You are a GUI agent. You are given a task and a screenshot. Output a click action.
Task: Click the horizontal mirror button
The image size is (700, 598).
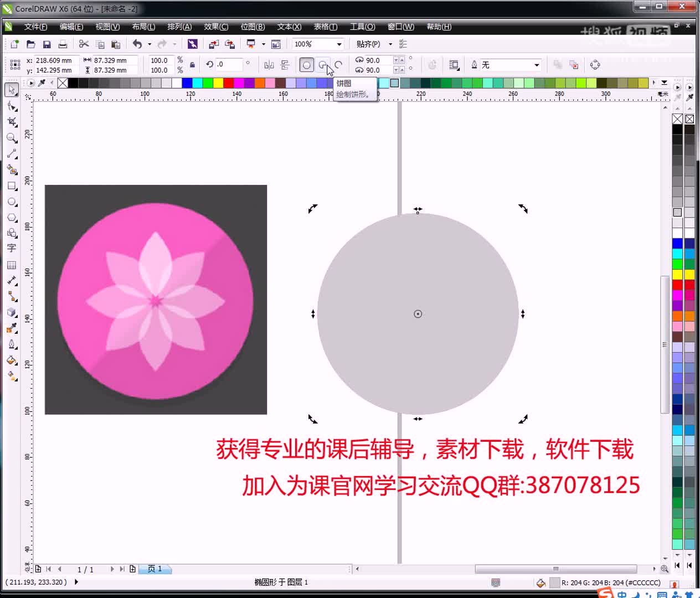click(x=269, y=65)
